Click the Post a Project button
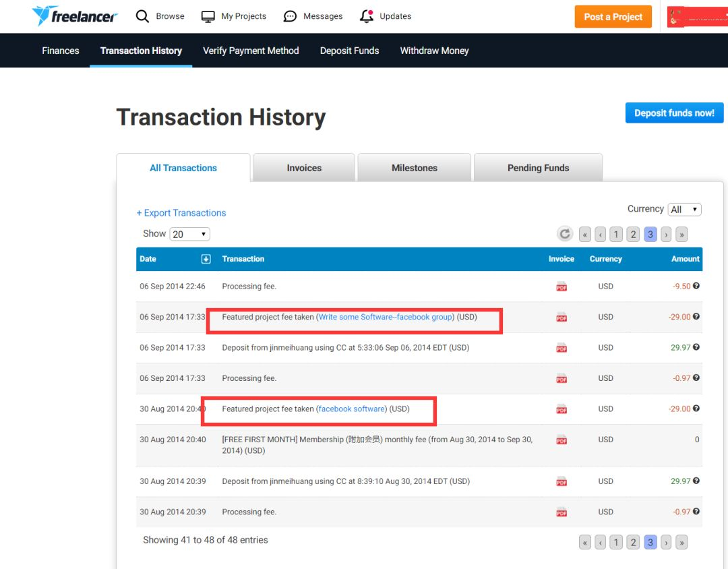 (613, 17)
